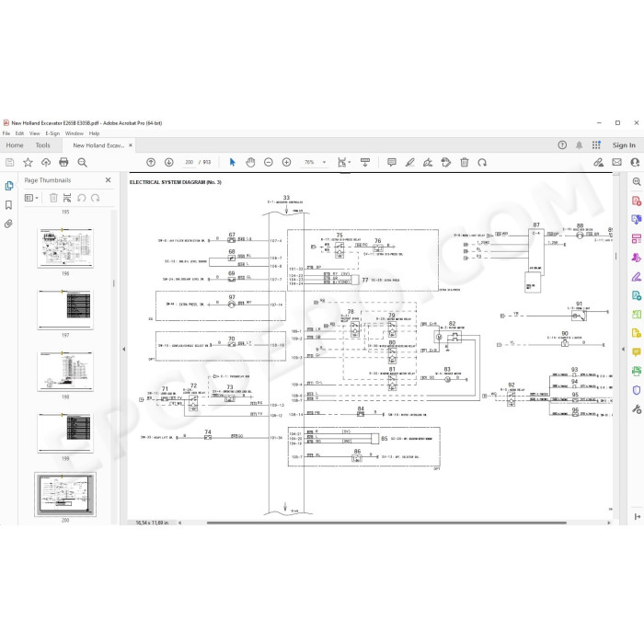
Task: Open fit page options icon
Action: pos(343,162)
